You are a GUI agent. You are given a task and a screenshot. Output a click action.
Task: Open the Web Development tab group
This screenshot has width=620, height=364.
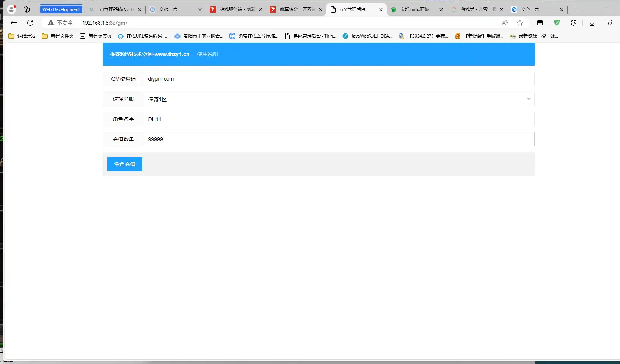(61, 9)
